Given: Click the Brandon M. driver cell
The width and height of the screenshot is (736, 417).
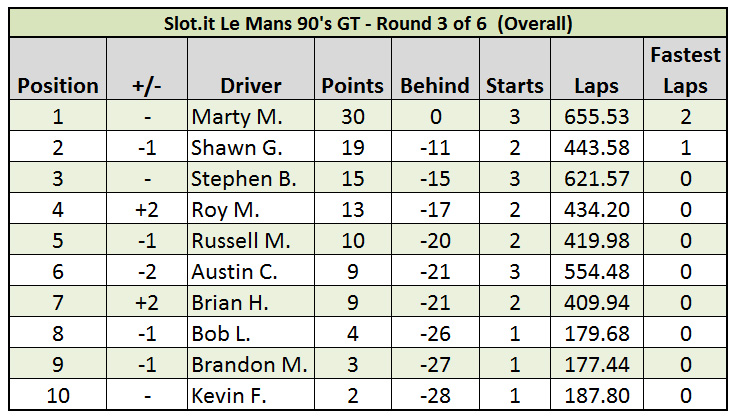Looking at the screenshot, I should 250,365.
